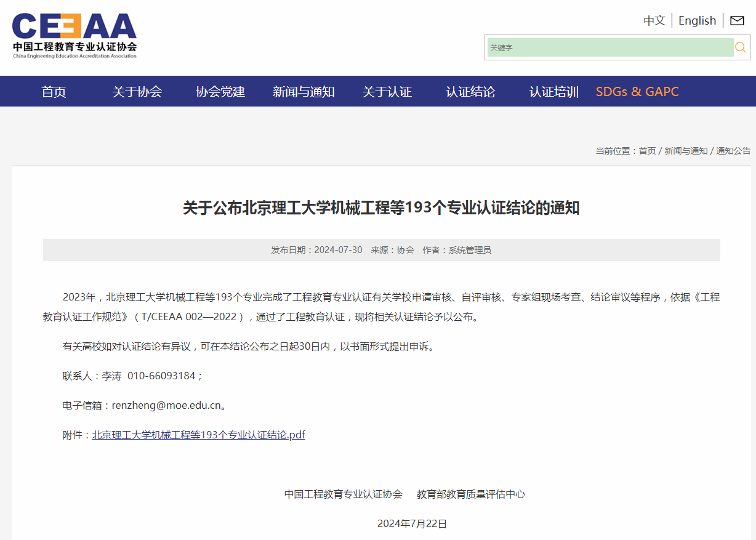Click 新闻与通知 in the breadcrumb
This screenshot has height=540, width=756.
pos(686,151)
